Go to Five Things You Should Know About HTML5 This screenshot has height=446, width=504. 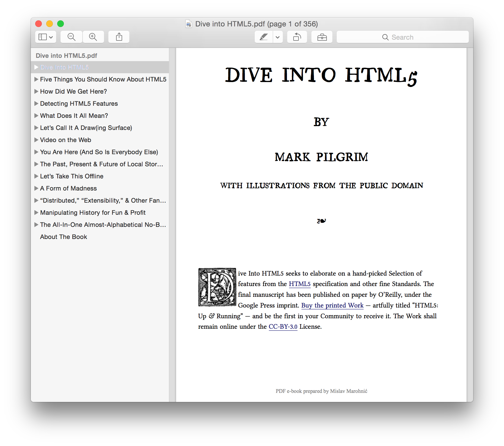click(x=103, y=79)
